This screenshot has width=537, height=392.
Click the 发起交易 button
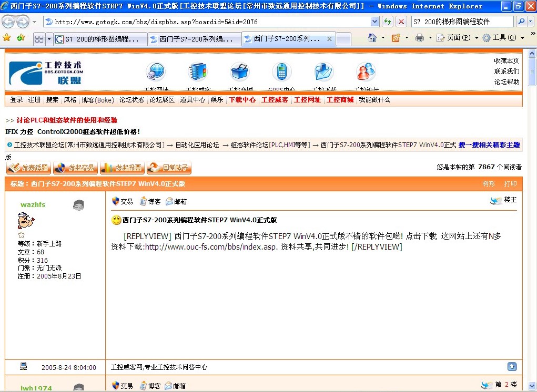click(75, 168)
